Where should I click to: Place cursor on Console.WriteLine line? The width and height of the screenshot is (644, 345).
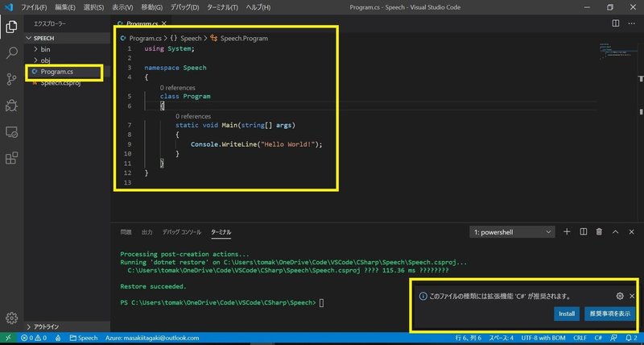[257, 144]
